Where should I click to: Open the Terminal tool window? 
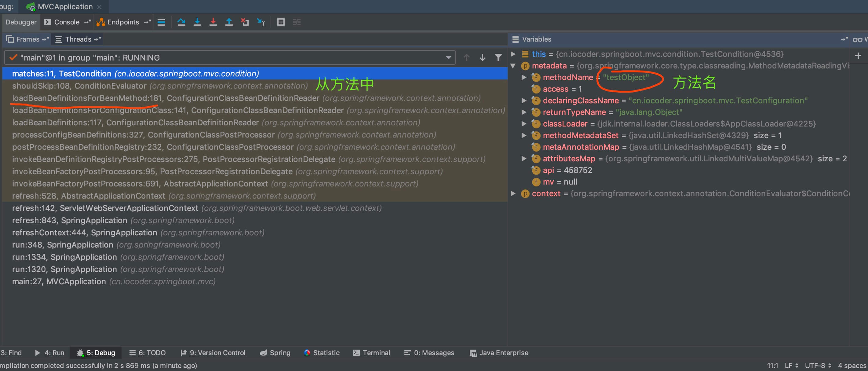pyautogui.click(x=371, y=353)
